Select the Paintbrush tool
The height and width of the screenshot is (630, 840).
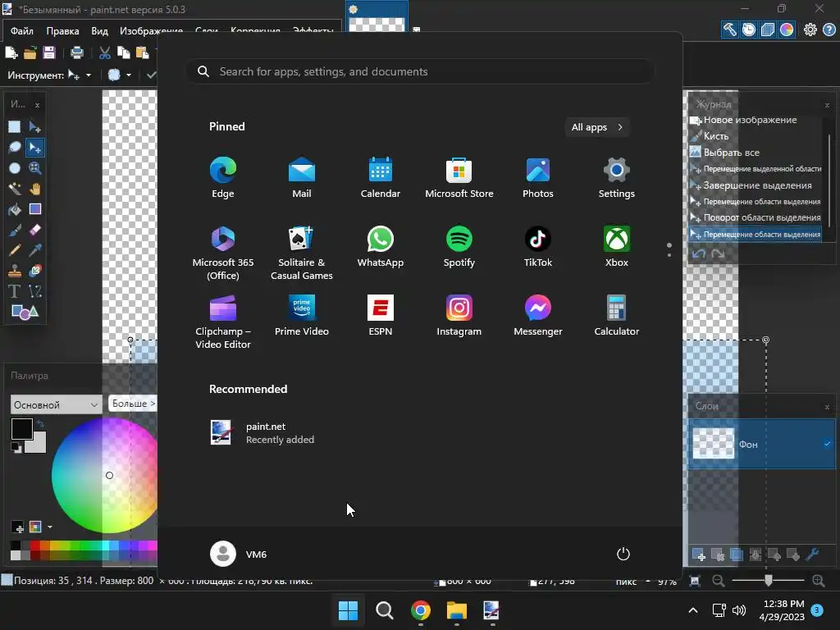[x=15, y=230]
